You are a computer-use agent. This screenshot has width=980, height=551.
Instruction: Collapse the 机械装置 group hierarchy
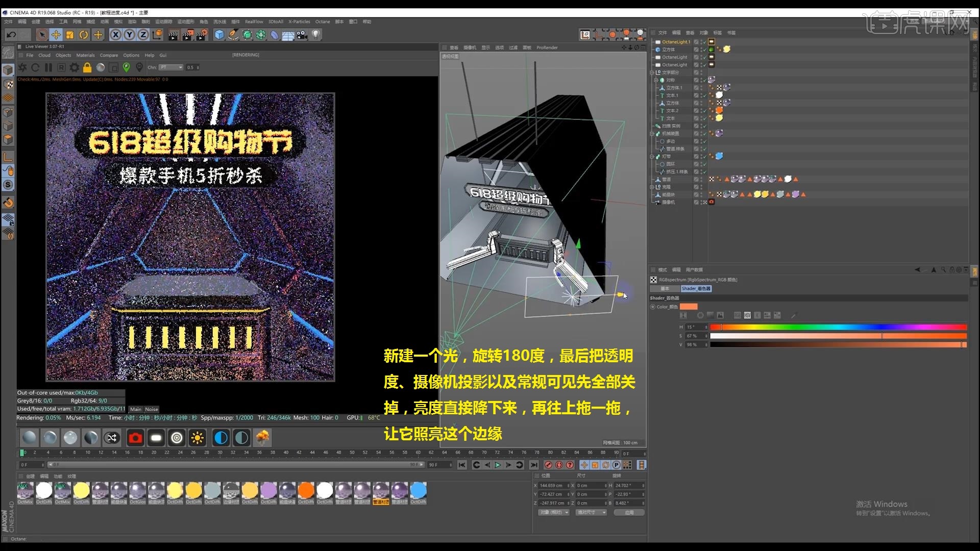click(653, 133)
